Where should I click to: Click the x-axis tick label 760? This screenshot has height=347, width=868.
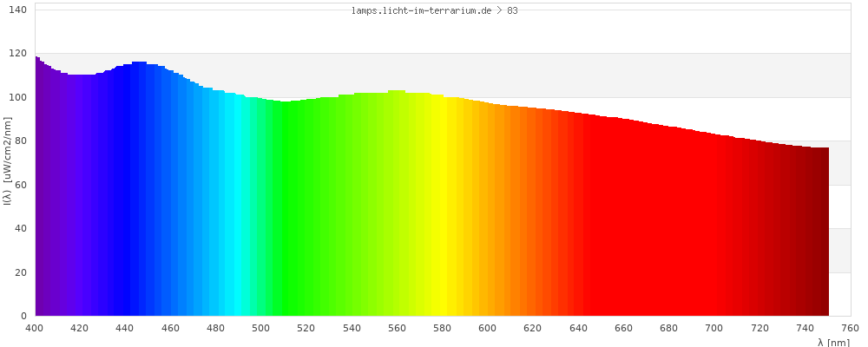coord(851,328)
